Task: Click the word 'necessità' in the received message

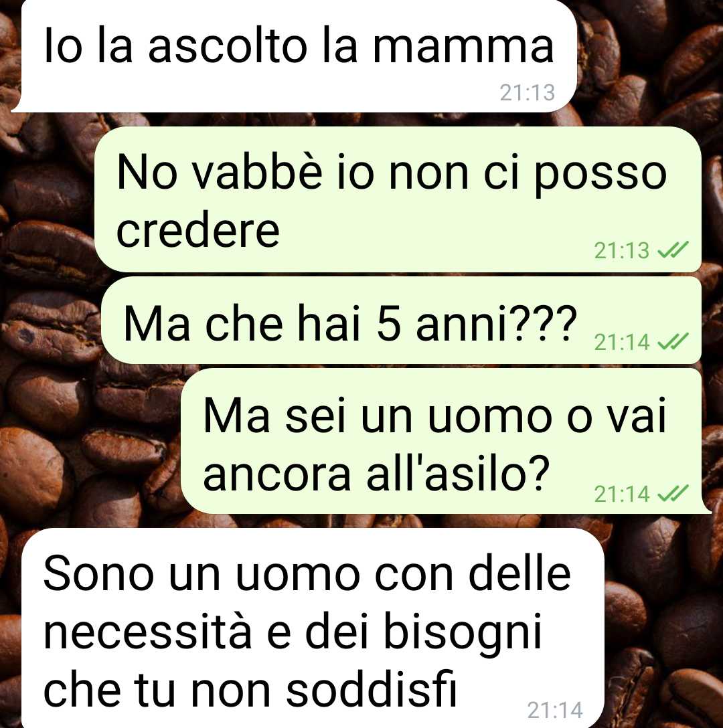Action: 147,632
